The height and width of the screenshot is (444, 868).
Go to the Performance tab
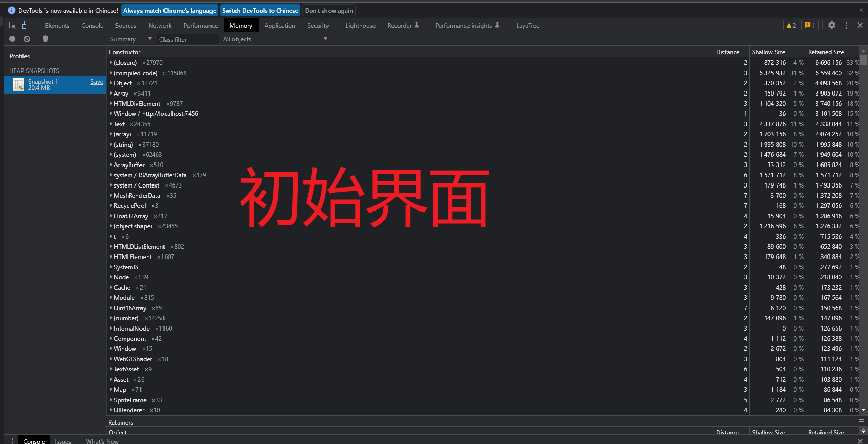tap(201, 25)
